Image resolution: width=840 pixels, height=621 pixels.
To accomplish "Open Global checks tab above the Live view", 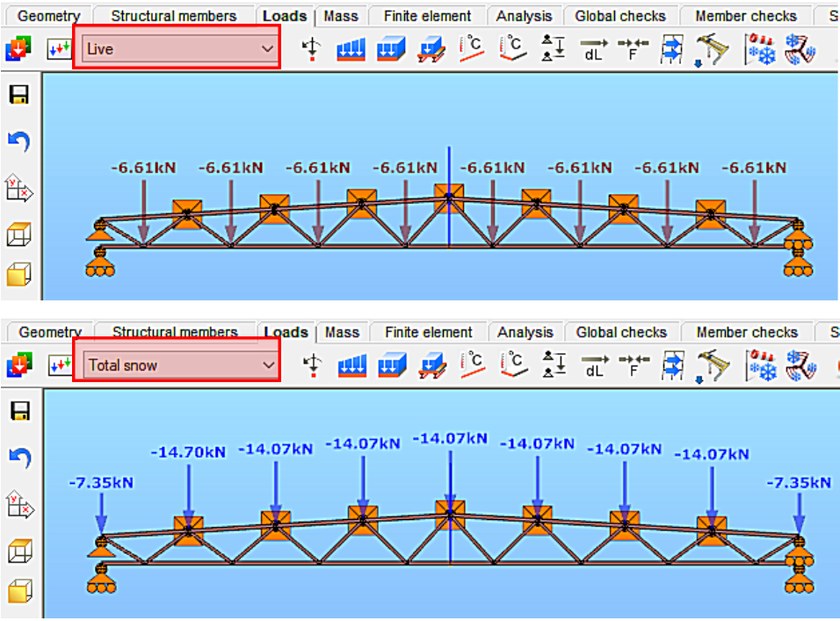I will pos(620,16).
